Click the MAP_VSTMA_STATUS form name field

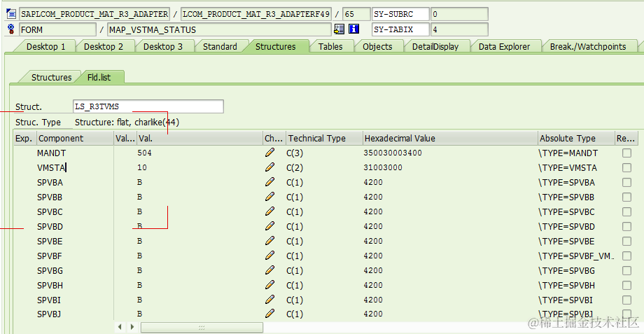click(x=219, y=29)
